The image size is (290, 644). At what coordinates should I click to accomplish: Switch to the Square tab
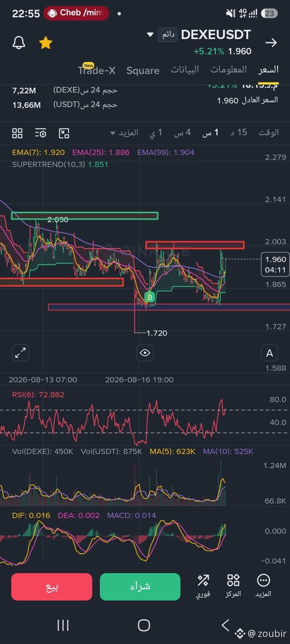143,70
